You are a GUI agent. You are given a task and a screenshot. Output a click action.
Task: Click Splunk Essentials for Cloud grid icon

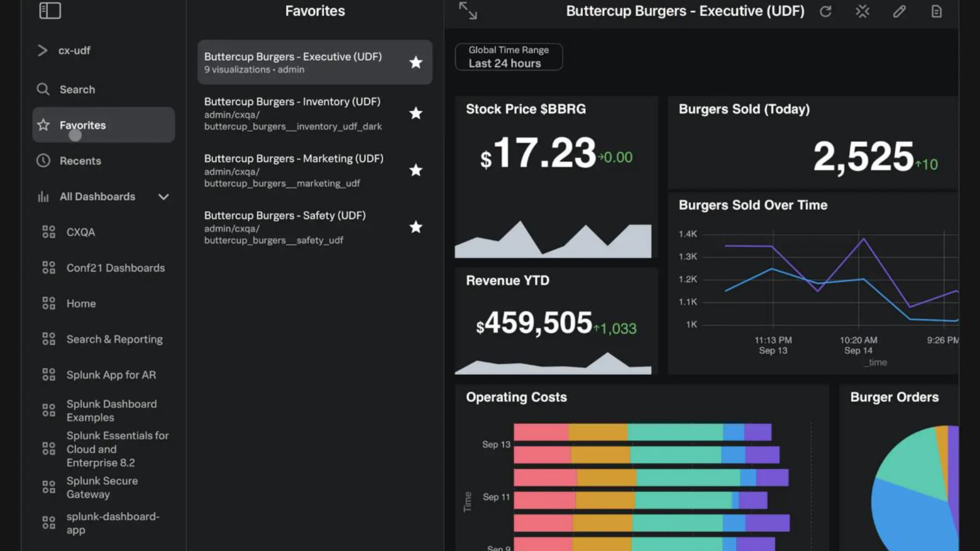coord(48,449)
